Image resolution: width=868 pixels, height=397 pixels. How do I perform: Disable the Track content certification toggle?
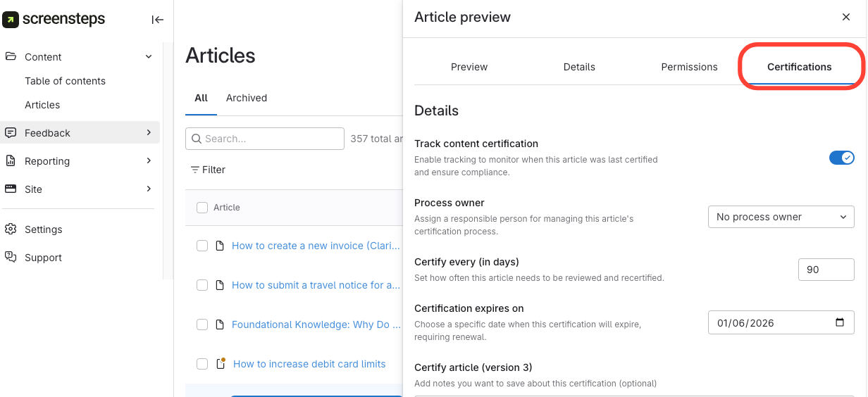[x=841, y=158]
